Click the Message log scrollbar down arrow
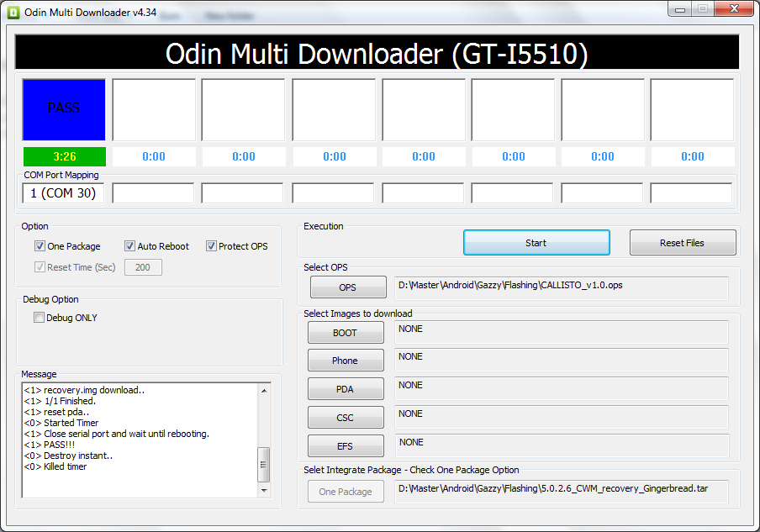The height and width of the screenshot is (532, 760). point(265,490)
